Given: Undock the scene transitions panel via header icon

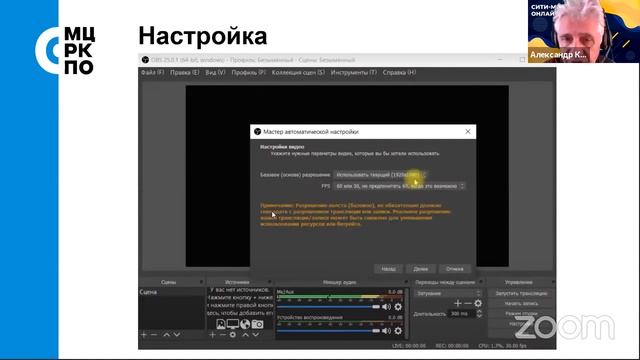Looking at the screenshot, I should 481,282.
